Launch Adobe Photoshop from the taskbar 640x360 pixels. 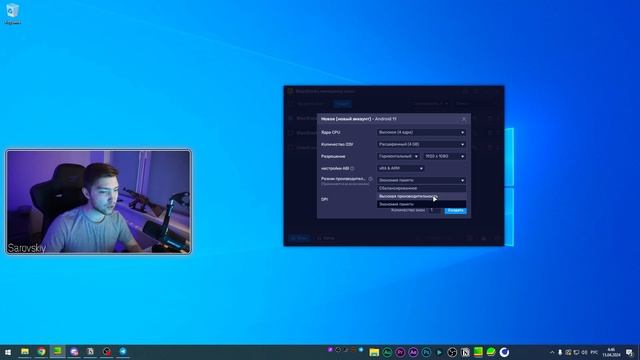coord(426,352)
